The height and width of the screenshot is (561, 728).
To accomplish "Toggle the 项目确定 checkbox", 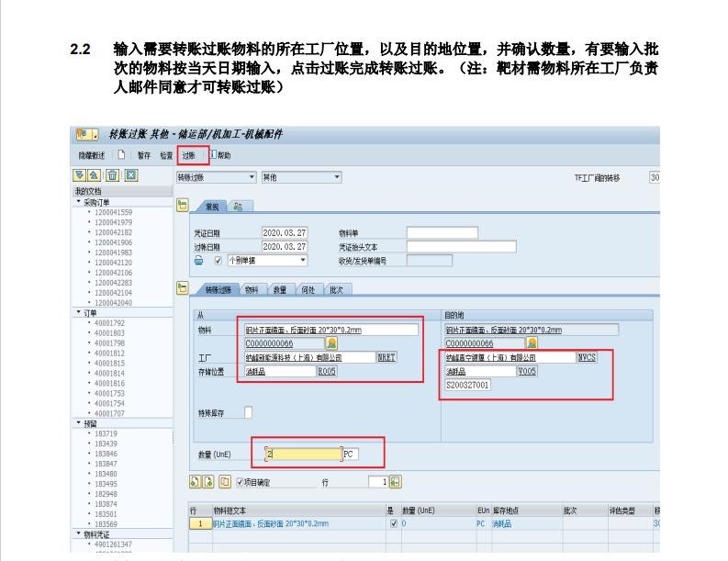I will 241,481.
